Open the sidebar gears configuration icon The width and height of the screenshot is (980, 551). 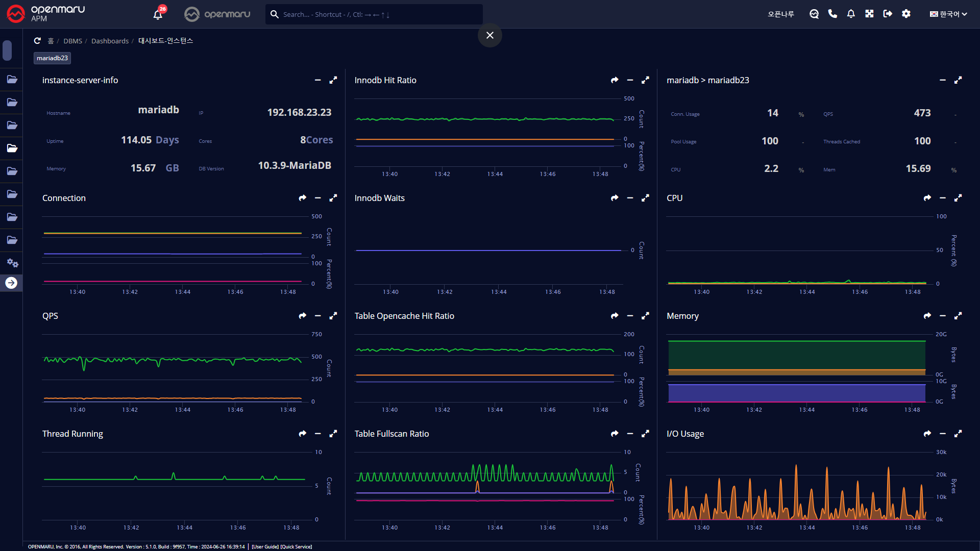click(12, 263)
